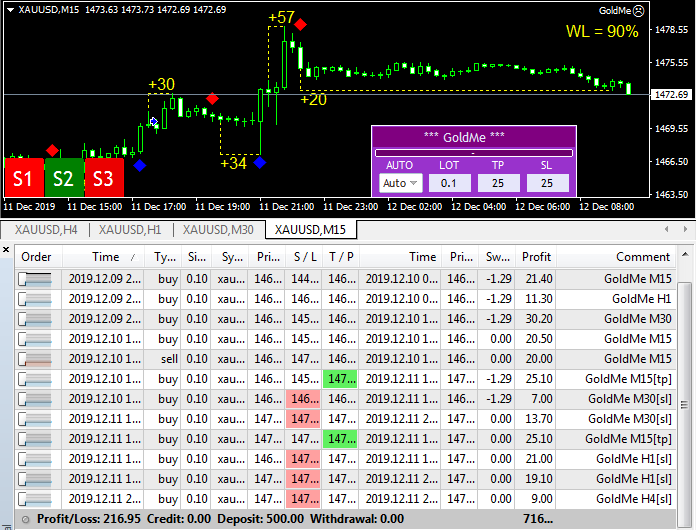Click the +57 profit label on chart
Image resolution: width=696 pixels, height=530 pixels.
pyautogui.click(x=281, y=17)
